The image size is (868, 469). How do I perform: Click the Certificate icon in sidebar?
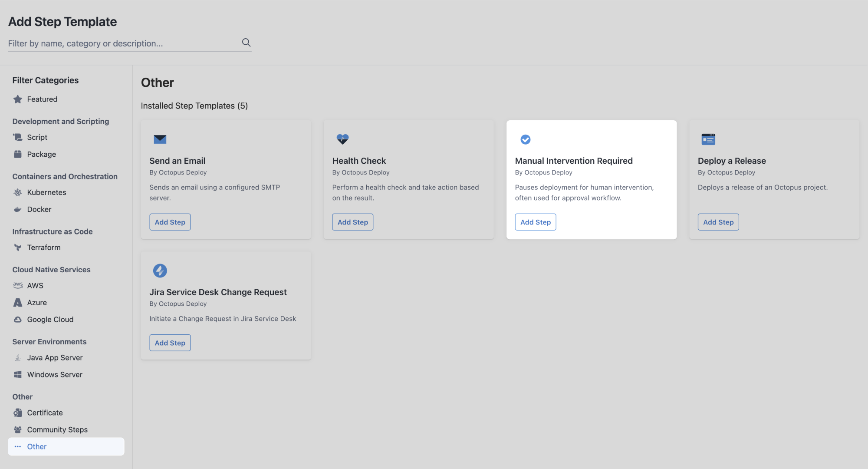pos(18,413)
